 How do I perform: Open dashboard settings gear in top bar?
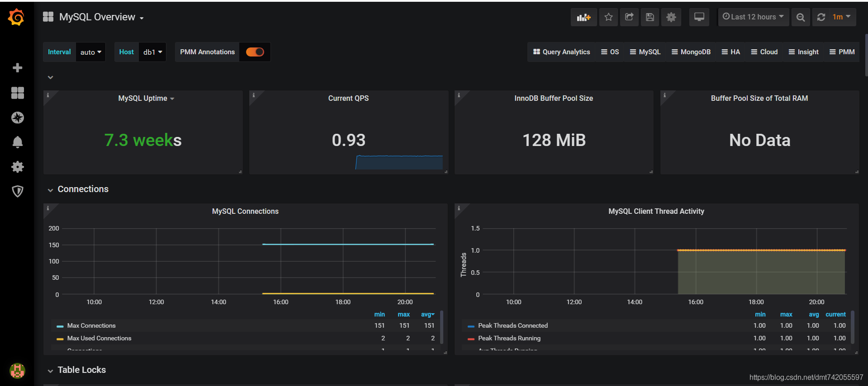tap(671, 17)
